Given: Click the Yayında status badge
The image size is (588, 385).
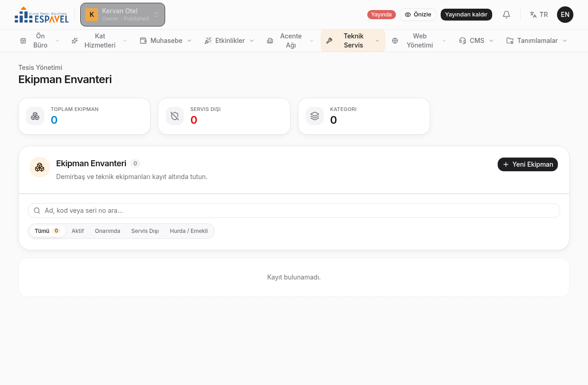Looking at the screenshot, I should click(x=381, y=15).
